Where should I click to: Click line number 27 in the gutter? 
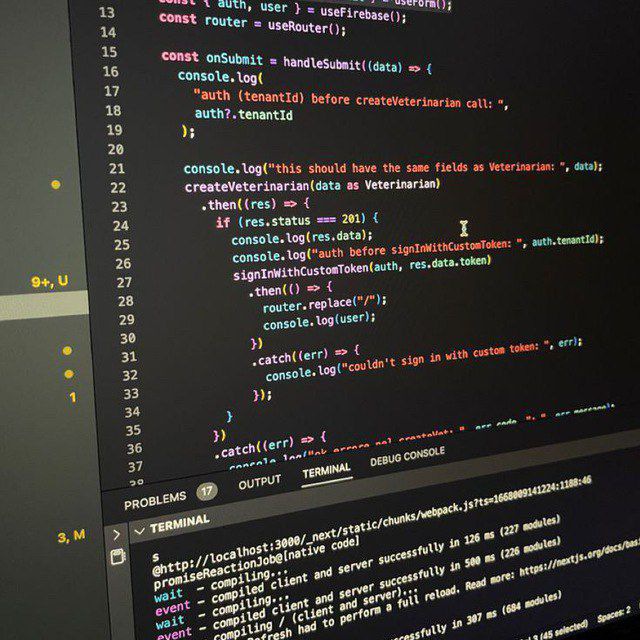124,282
